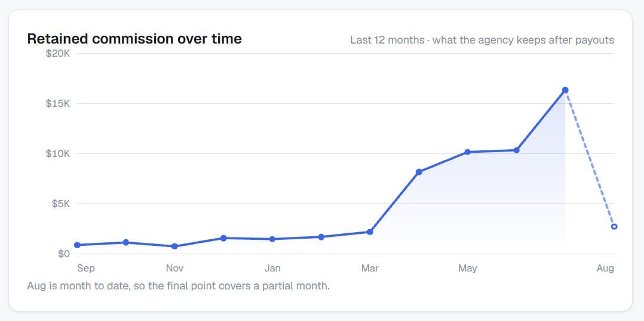Viewport: 644px width, 321px height.
Task: Click the dashed line segment toward Aug
Action: coord(590,158)
